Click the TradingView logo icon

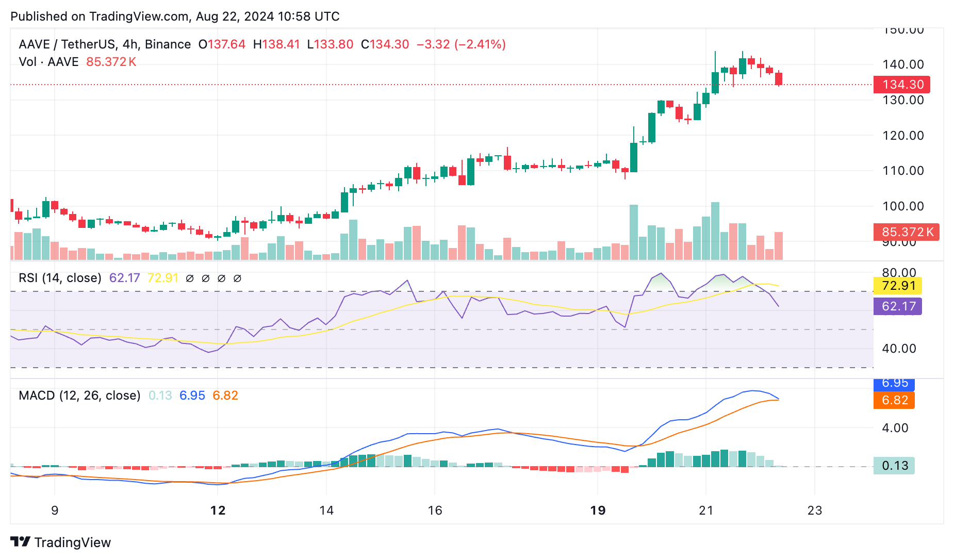tap(20, 542)
